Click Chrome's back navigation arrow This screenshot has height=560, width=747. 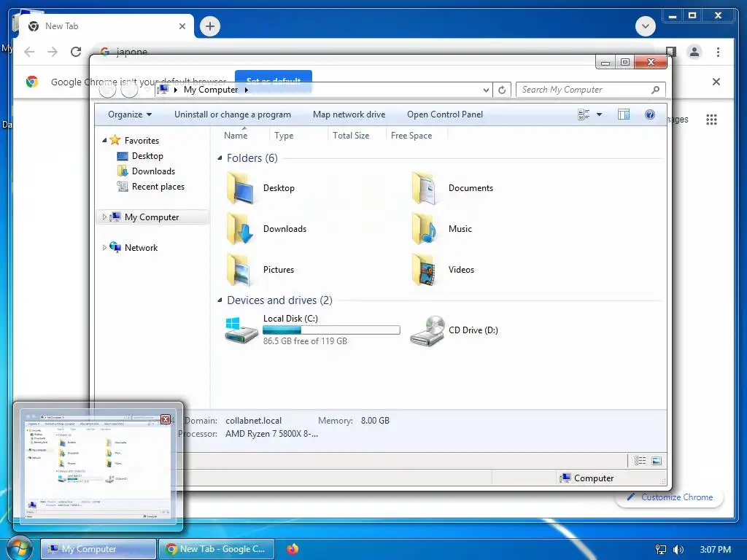[29, 52]
